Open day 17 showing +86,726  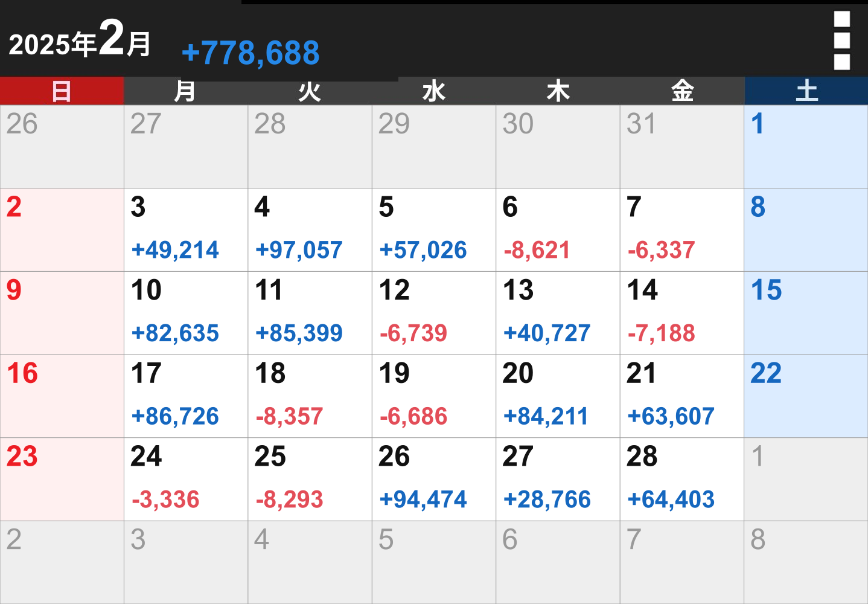pyautogui.click(x=186, y=396)
